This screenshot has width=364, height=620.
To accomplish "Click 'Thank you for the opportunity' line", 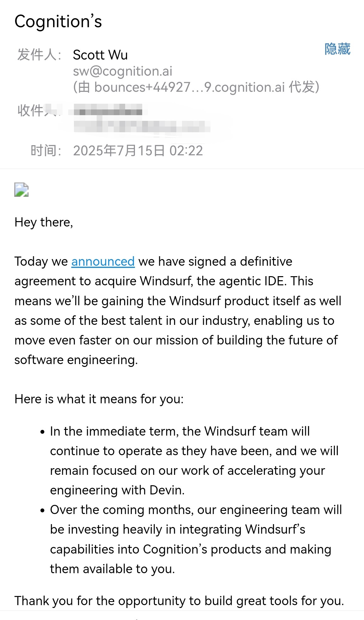I will (179, 601).
